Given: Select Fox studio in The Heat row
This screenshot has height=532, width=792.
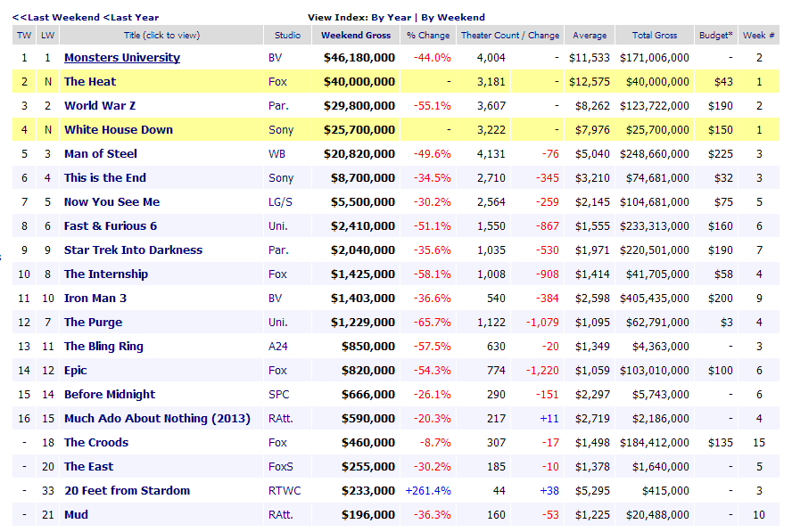Looking at the screenshot, I should pos(277,82).
